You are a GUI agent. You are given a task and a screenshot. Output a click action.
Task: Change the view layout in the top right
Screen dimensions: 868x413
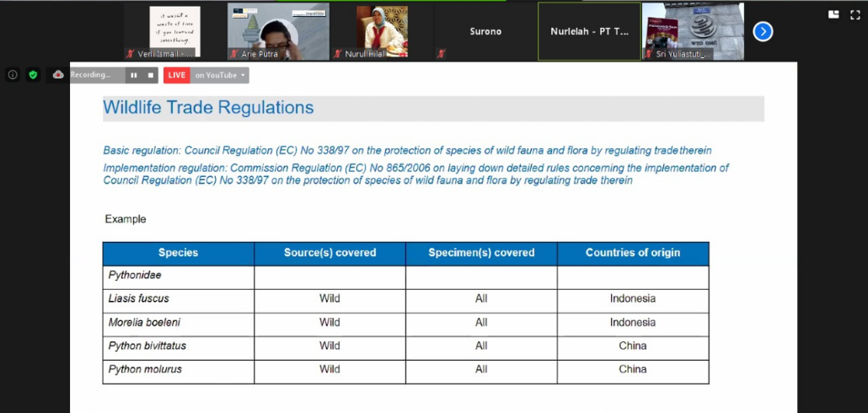point(833,14)
